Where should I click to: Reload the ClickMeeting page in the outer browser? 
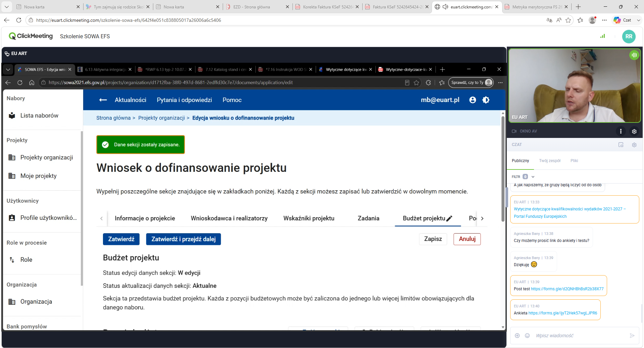pyautogui.click(x=19, y=20)
